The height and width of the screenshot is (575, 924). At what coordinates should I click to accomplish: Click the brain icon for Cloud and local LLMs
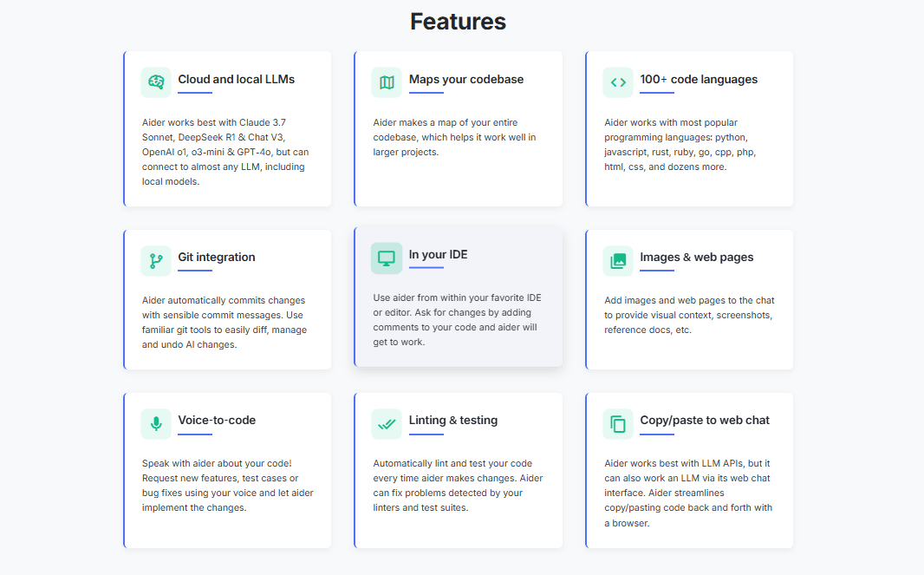point(156,82)
